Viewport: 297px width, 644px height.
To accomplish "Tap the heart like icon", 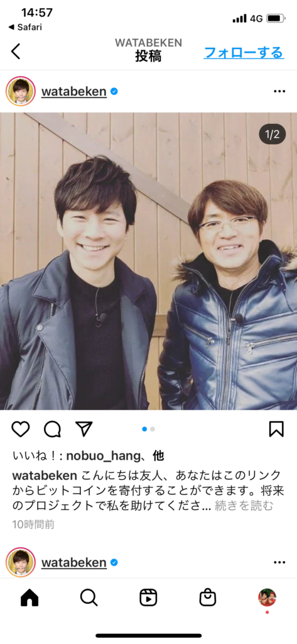I will (21, 429).
